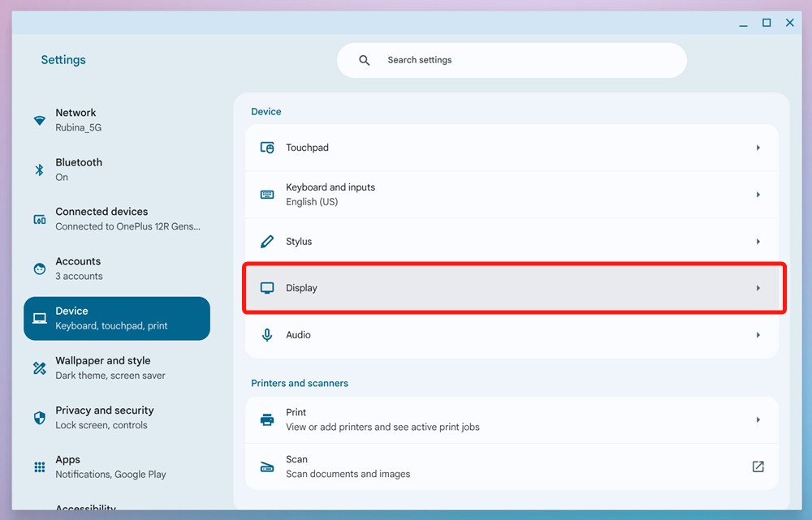Click the Print printer icon
This screenshot has width=812, height=520.
(267, 419)
